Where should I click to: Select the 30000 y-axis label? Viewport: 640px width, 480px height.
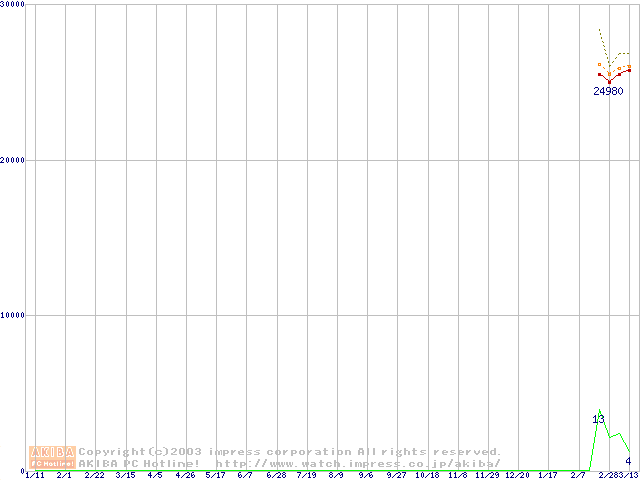pyautogui.click(x=13, y=5)
